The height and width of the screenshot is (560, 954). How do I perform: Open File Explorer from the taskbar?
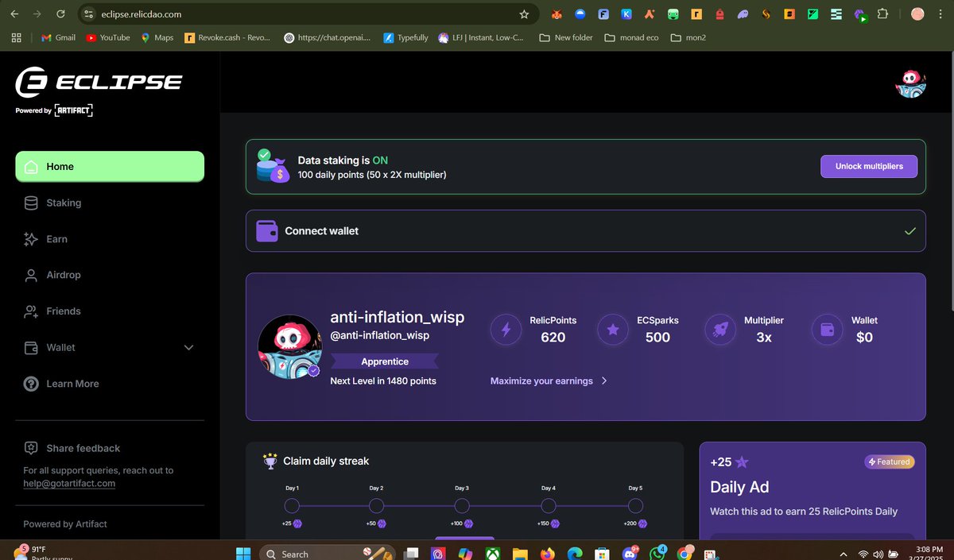519,554
